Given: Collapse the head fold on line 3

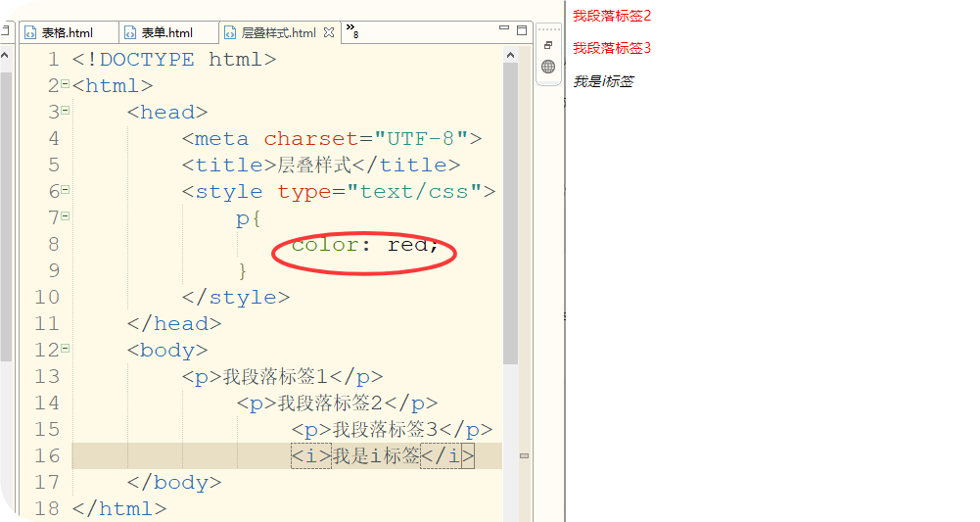Looking at the screenshot, I should pos(65,111).
